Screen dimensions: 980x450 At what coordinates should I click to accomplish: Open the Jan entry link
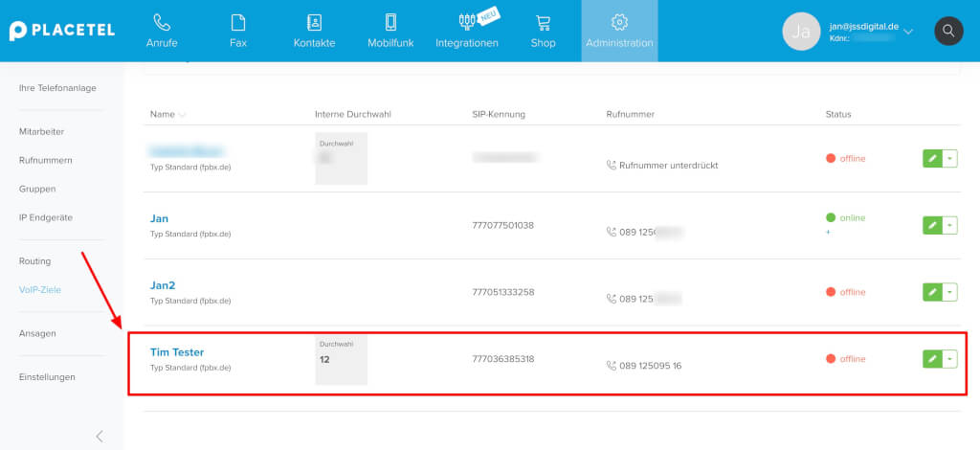(159, 218)
